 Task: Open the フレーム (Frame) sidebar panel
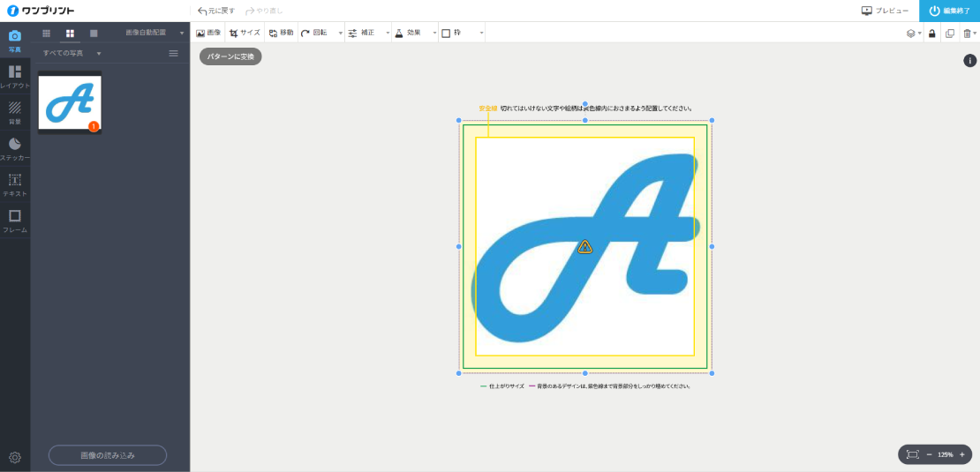click(15, 221)
